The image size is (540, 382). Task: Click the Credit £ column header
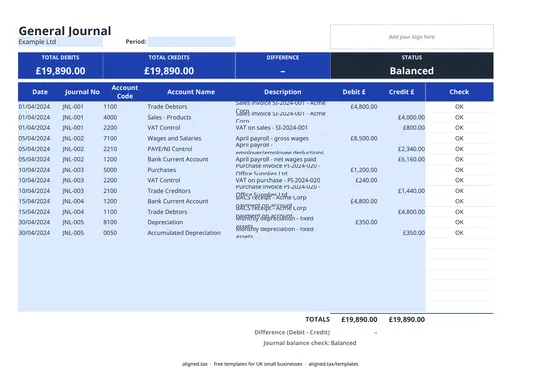pyautogui.click(x=401, y=92)
